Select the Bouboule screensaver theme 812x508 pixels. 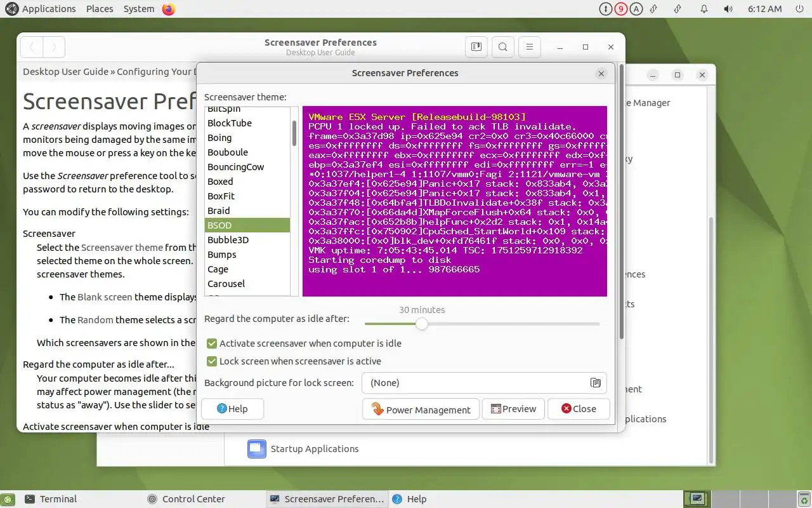247,152
